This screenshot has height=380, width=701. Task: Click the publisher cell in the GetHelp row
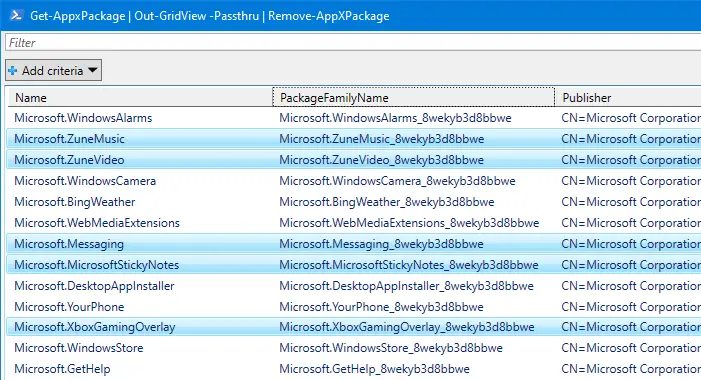click(x=631, y=369)
